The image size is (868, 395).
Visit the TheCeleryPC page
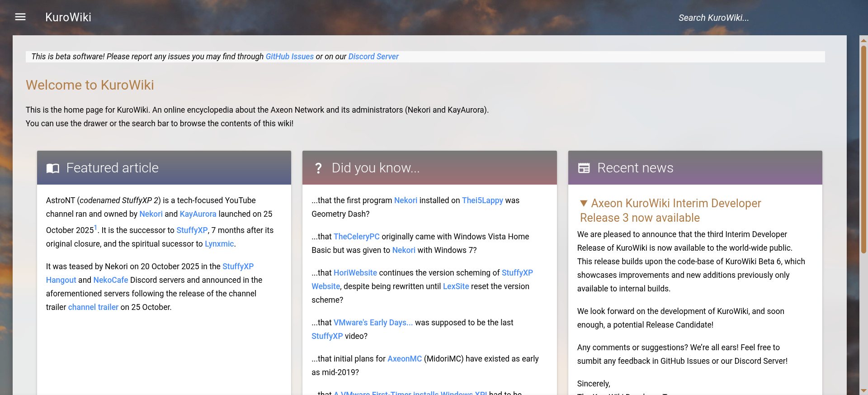356,237
